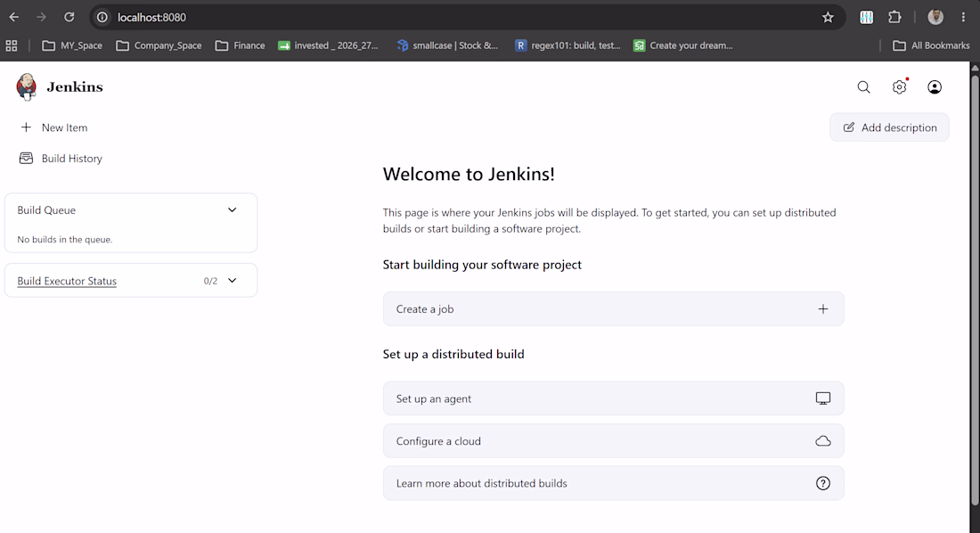Click the pencil icon in Add description
980x533 pixels.
click(849, 127)
